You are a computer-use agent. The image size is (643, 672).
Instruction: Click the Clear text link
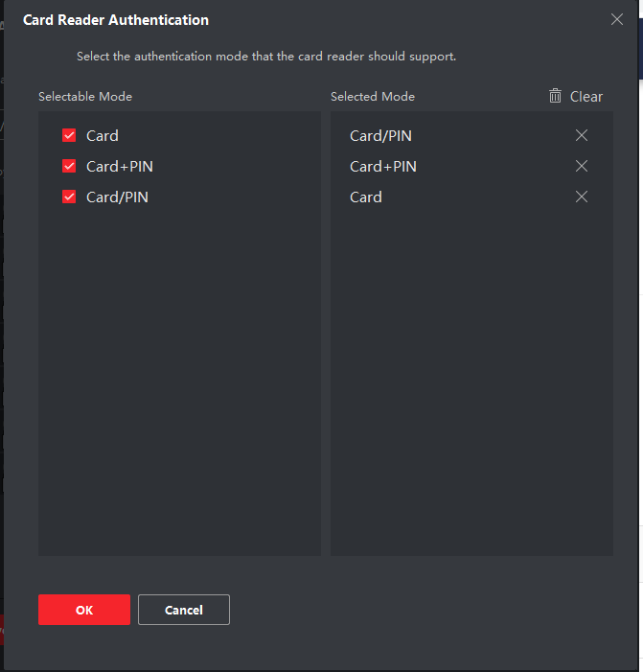point(586,96)
